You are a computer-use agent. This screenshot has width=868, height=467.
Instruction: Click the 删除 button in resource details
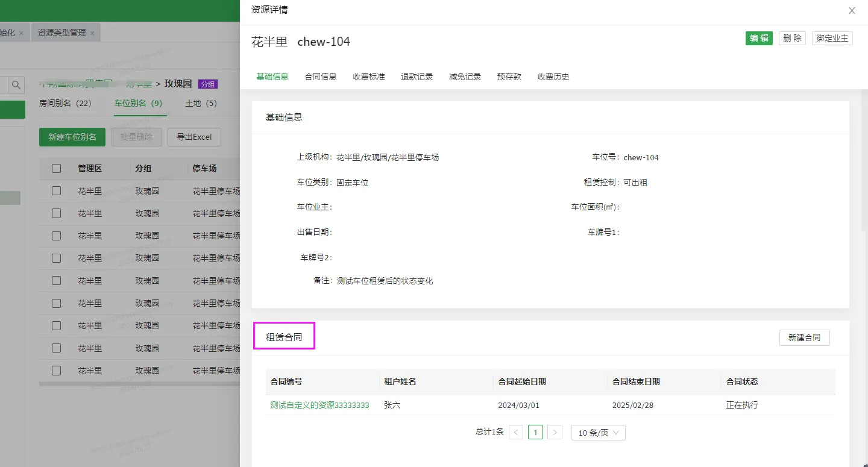click(x=792, y=38)
